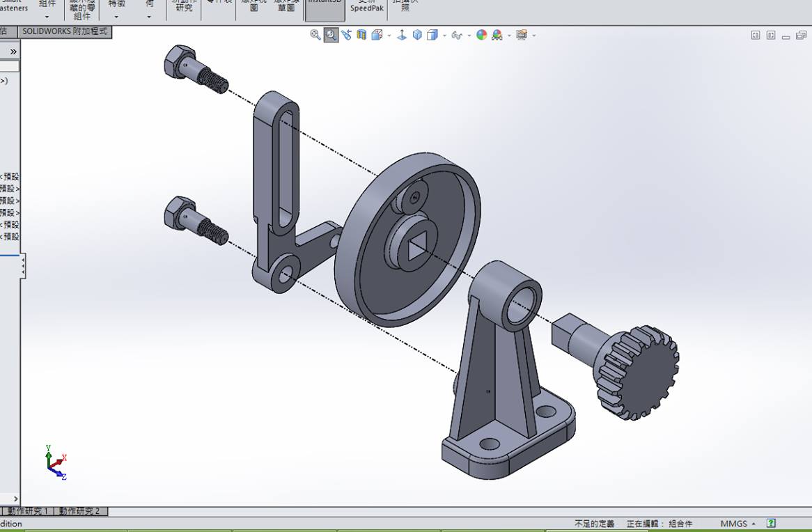Click 新動作研究 button
Viewport: 812px width, 532px height.
tap(184, 6)
